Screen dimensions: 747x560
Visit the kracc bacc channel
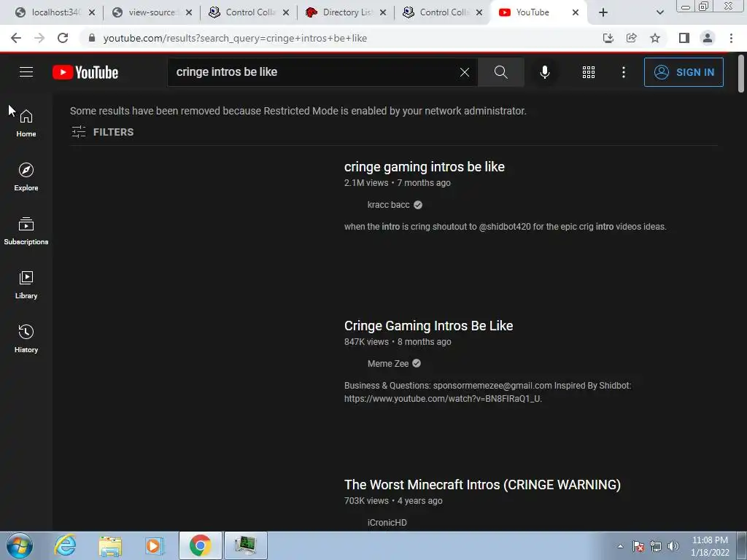click(388, 205)
